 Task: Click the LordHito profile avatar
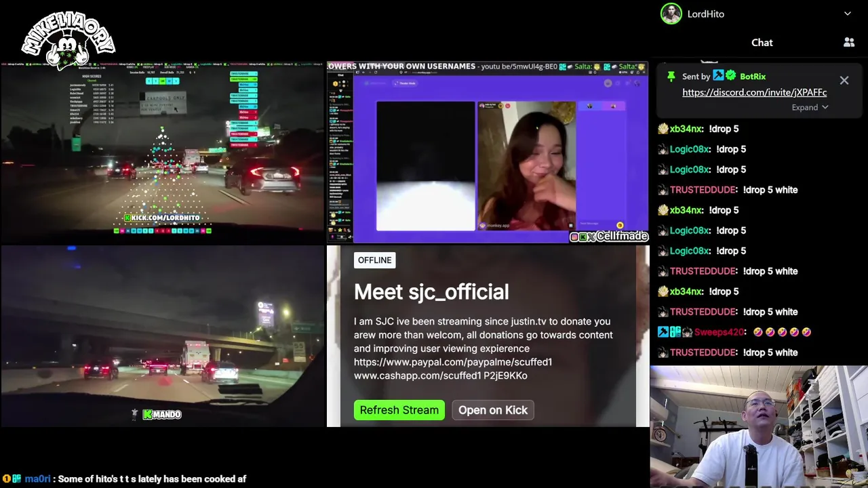tap(671, 14)
